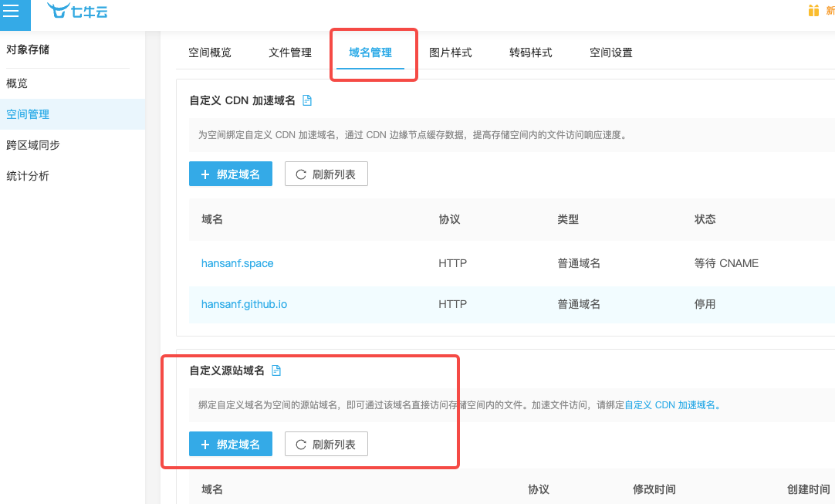Open the gift icon at top right
This screenshot has height=504, width=835.
813,11
